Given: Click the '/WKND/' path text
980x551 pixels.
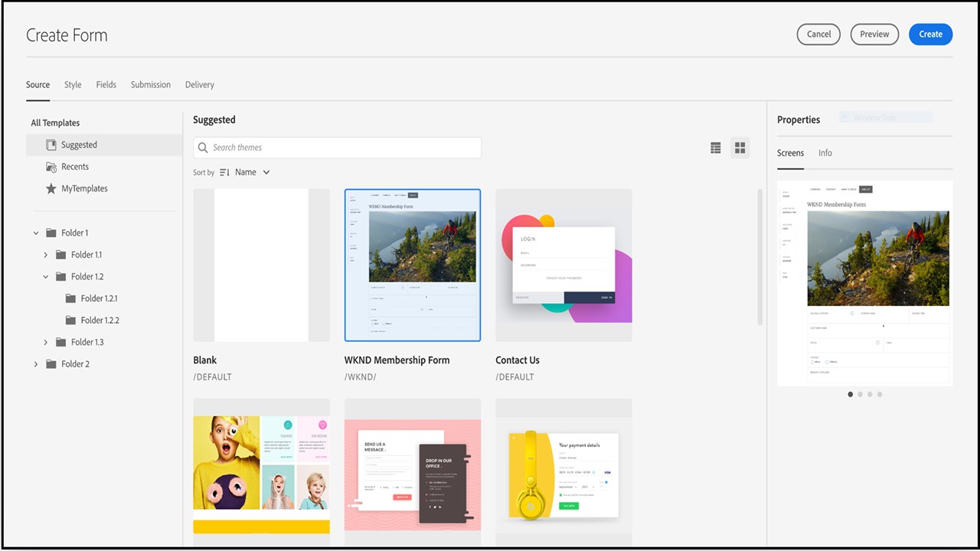Looking at the screenshot, I should pyautogui.click(x=360, y=377).
